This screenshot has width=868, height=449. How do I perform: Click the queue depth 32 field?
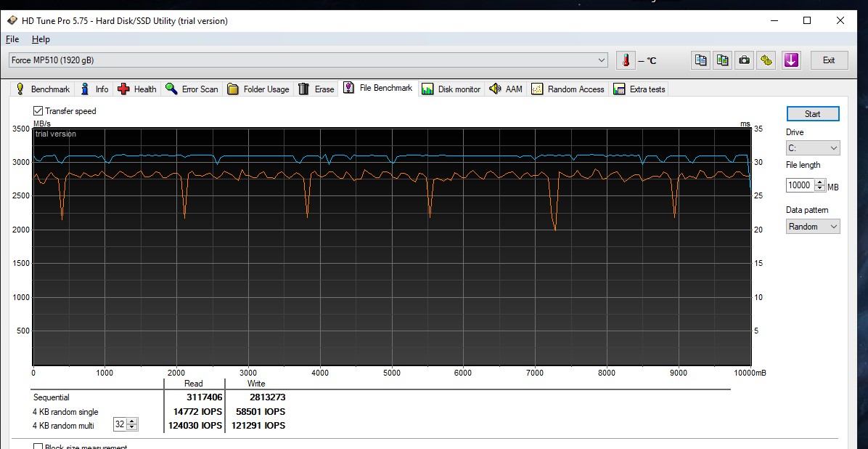click(x=120, y=424)
